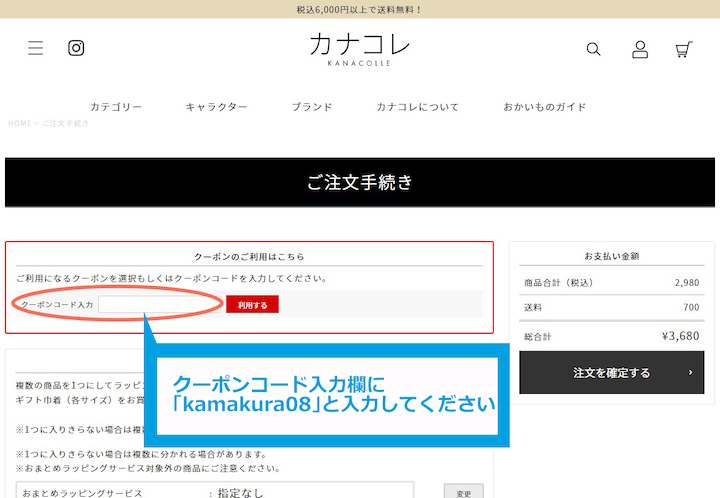Open the account user icon
720x498 pixels.
[x=640, y=49]
